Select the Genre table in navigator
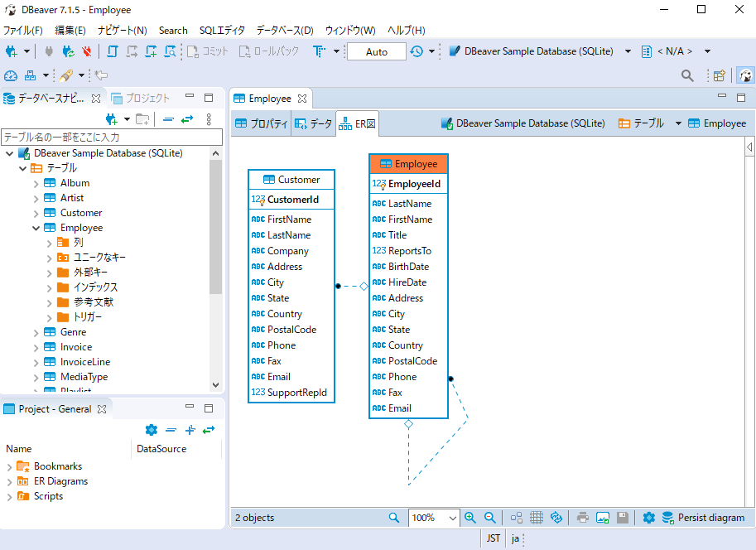This screenshot has width=756, height=550. (x=73, y=332)
